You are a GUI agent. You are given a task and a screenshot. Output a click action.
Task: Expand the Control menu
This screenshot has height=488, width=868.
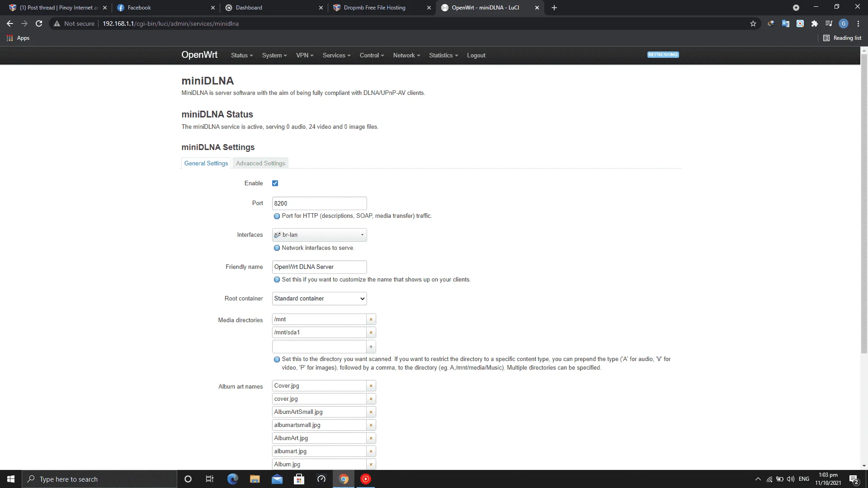point(372,55)
